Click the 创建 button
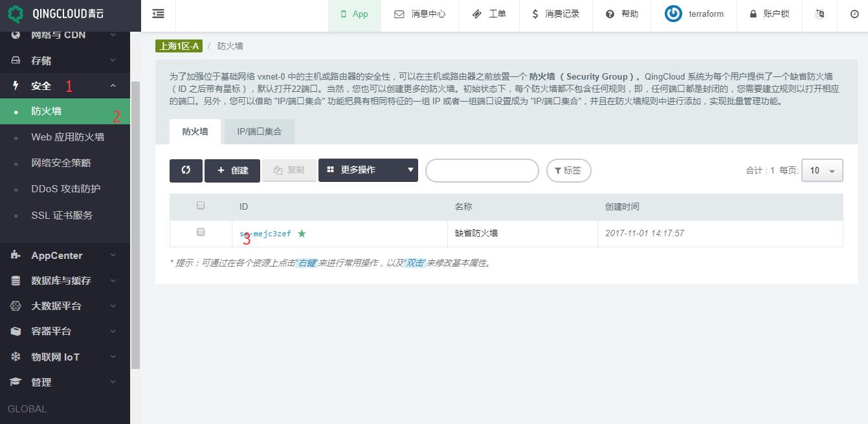 pyautogui.click(x=232, y=170)
